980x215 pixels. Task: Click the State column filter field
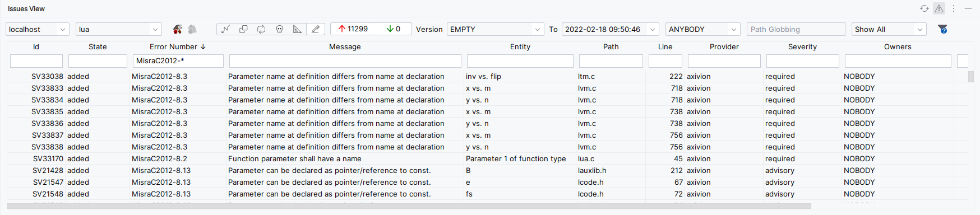[98, 60]
